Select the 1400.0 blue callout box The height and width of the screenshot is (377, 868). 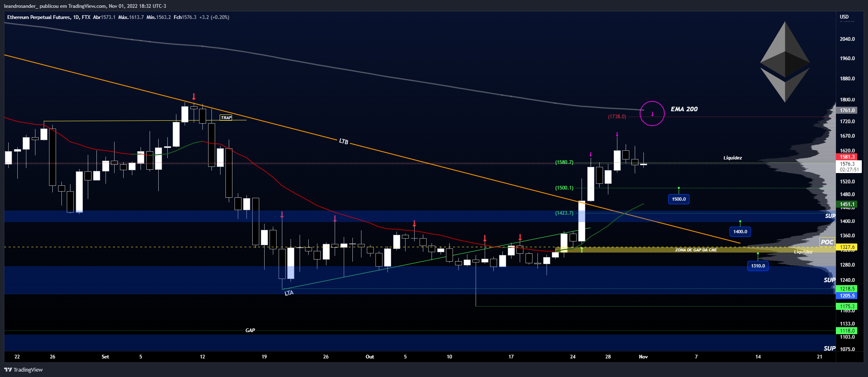(740, 232)
